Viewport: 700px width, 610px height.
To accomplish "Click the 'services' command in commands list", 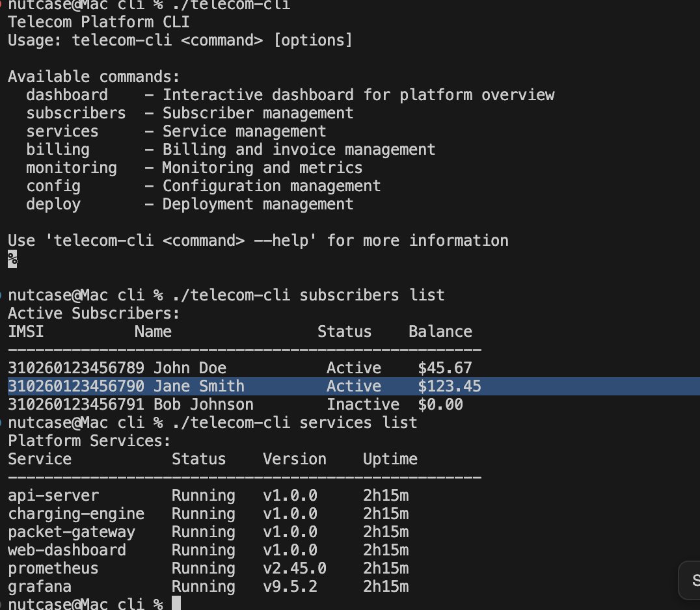I will click(x=62, y=131).
